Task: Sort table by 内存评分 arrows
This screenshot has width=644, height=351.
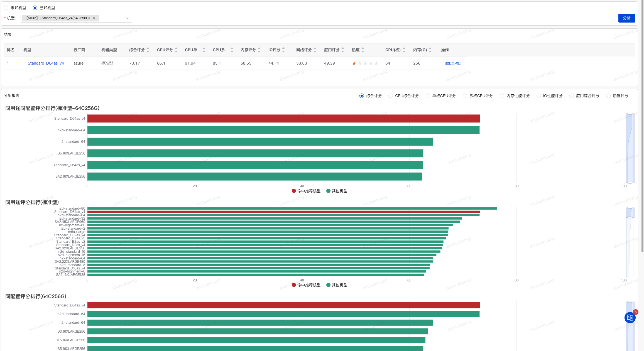Action: [259, 50]
